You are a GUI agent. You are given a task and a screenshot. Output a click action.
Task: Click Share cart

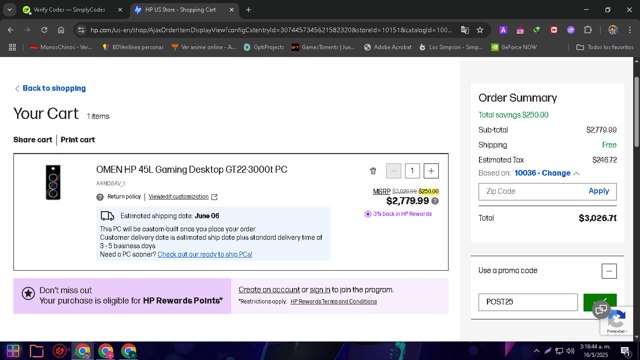[x=33, y=140]
